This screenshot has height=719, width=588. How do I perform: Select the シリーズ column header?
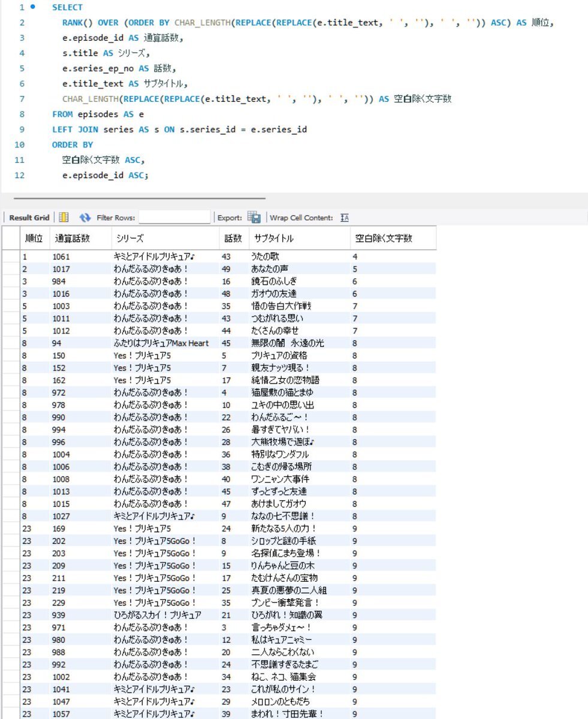point(130,238)
